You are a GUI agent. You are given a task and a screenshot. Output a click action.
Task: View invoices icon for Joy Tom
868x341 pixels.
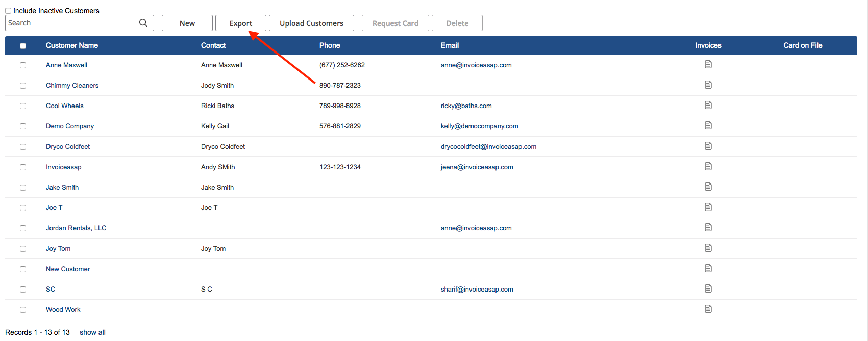708,248
